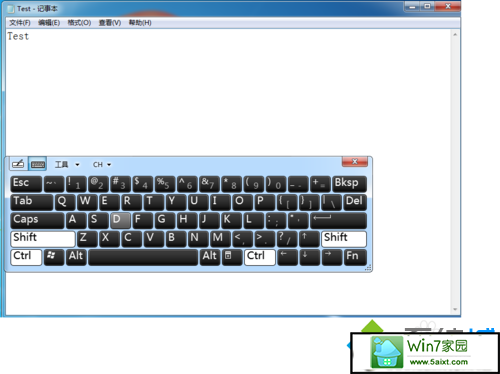The height and width of the screenshot is (374, 500).
Task: Click the down arrow key
Action: [x=309, y=257]
